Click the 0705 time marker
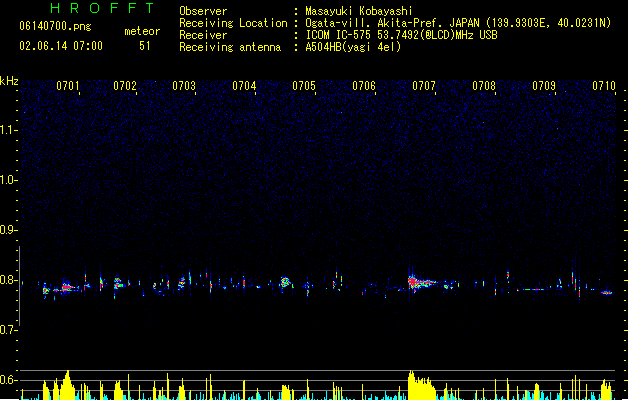Image resolution: width=629 pixels, height=400 pixels. click(304, 86)
